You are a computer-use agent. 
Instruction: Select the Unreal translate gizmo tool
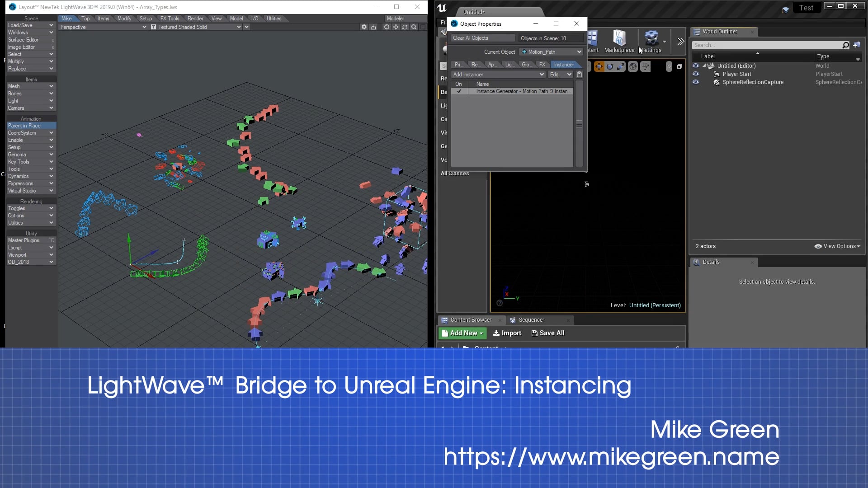click(x=599, y=67)
